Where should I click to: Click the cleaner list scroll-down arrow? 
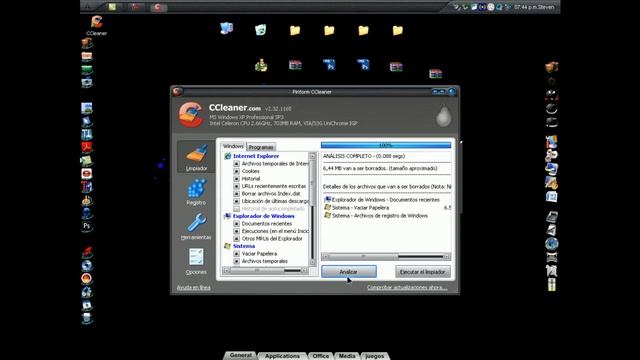point(313,262)
